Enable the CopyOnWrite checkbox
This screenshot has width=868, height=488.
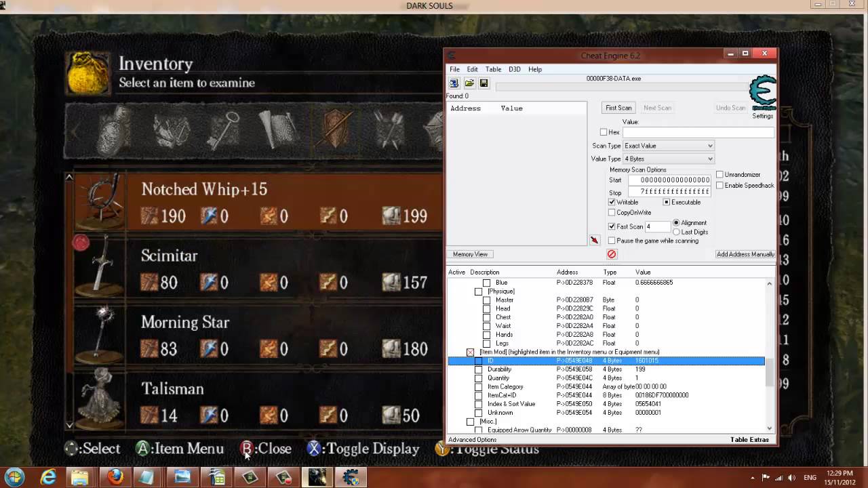point(612,213)
